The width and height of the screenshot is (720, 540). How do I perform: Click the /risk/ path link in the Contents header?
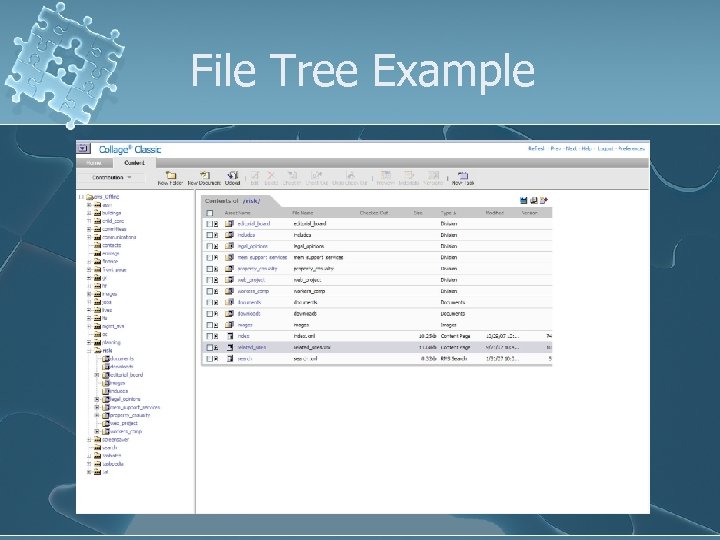(252, 201)
